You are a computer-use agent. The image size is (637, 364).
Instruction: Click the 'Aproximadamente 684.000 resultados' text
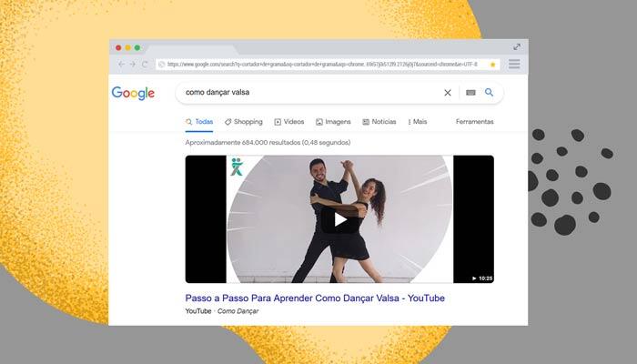coord(268,143)
